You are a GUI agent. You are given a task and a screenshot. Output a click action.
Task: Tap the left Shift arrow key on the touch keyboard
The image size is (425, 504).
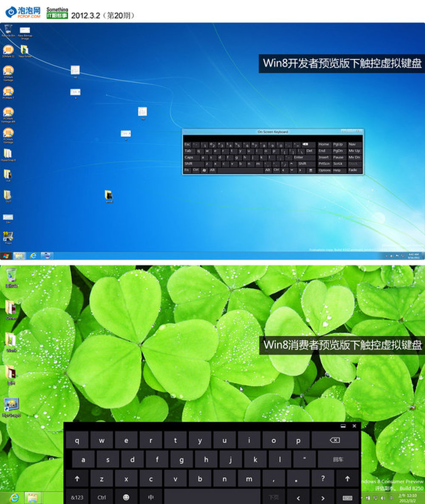click(77, 479)
